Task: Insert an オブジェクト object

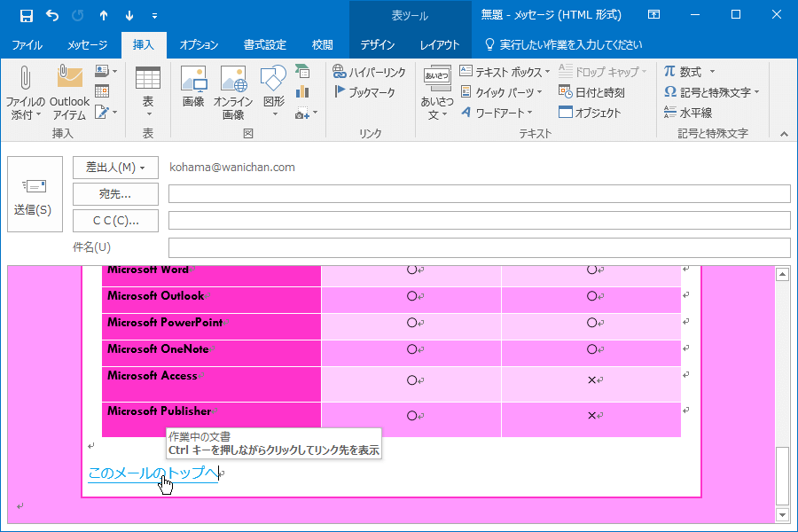Action: 590,113
